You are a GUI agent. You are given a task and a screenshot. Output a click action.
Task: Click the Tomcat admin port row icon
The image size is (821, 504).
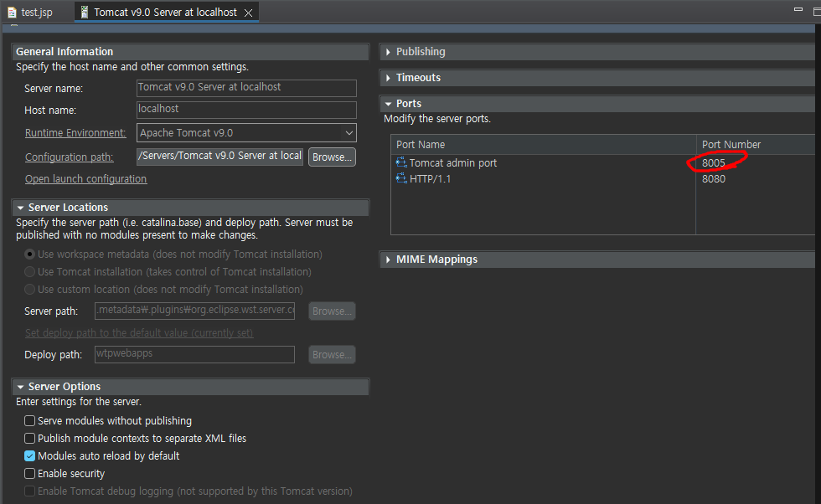pos(401,162)
